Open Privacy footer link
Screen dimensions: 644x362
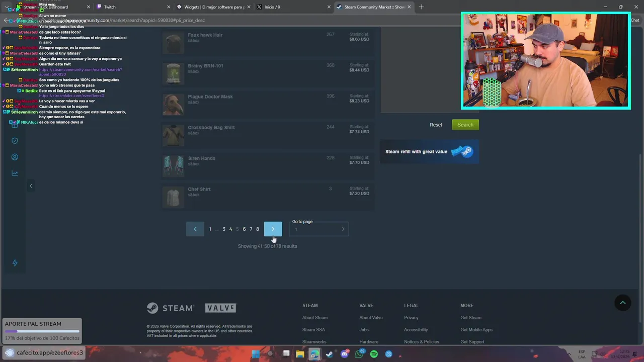click(x=411, y=318)
